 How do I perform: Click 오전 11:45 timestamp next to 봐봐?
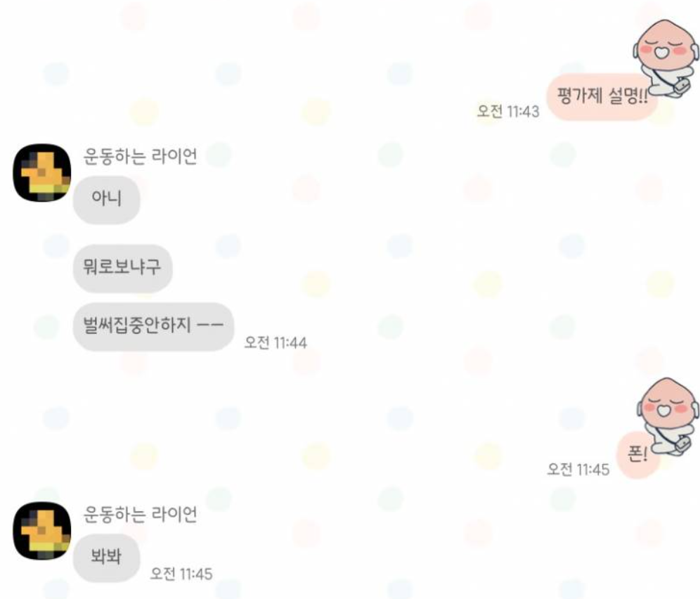point(181,574)
